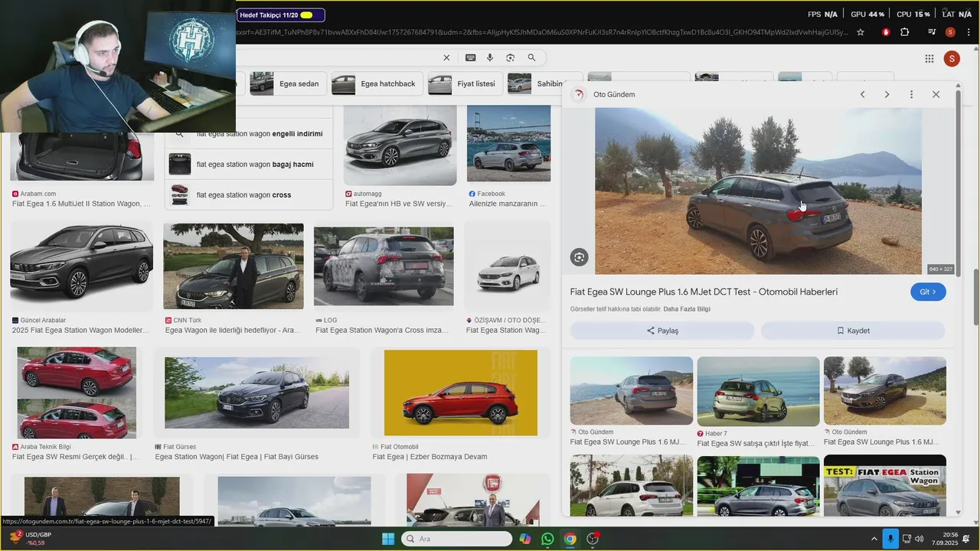Screen dimensions: 980x551
Task: Open the on-screen keyboard input tool
Action: tap(470, 58)
